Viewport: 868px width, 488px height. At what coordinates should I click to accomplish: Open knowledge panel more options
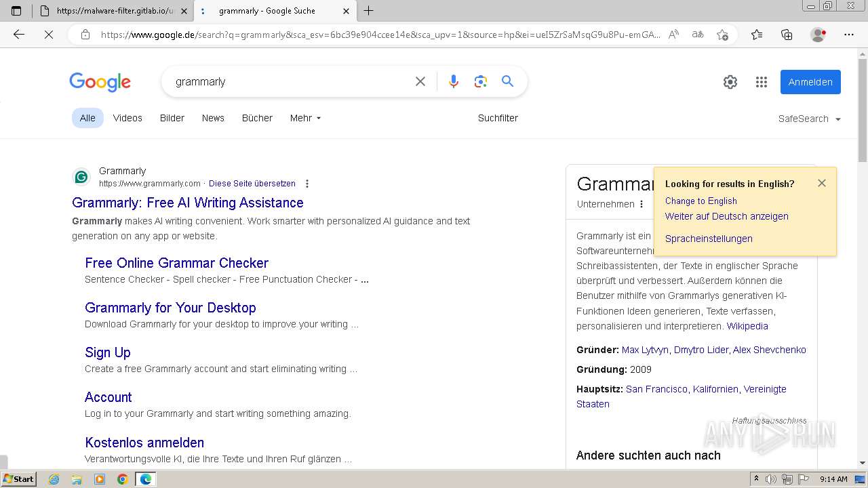click(642, 204)
